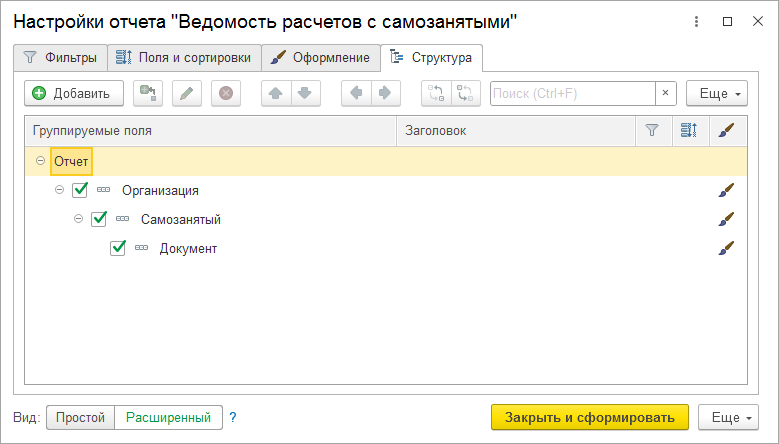Uncheck the Самозанятый grouping checkbox
Screen dimensions: 779x444
(x=99, y=219)
